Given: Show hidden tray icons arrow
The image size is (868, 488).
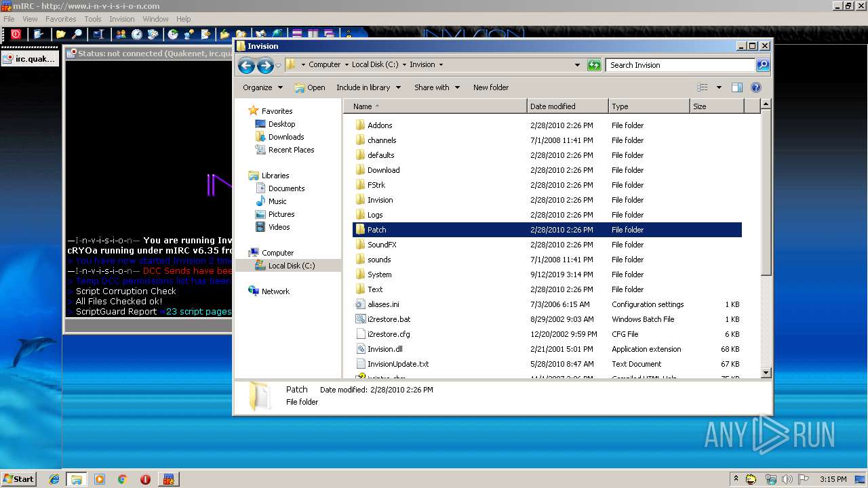Looking at the screenshot, I should click(x=736, y=479).
